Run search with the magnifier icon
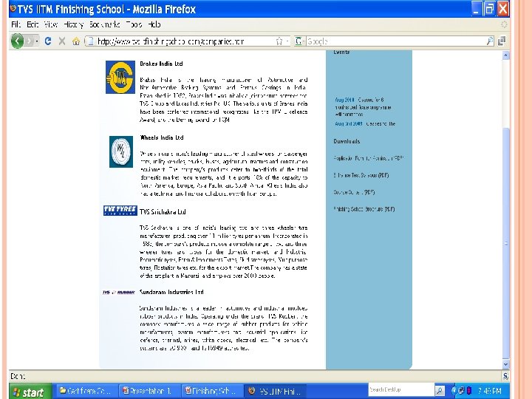 coord(490,41)
